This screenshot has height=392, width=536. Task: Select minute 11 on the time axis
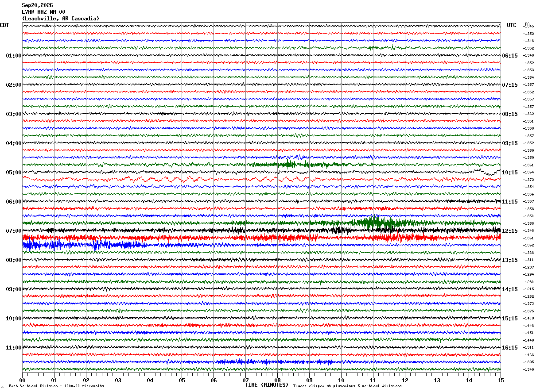(373, 380)
